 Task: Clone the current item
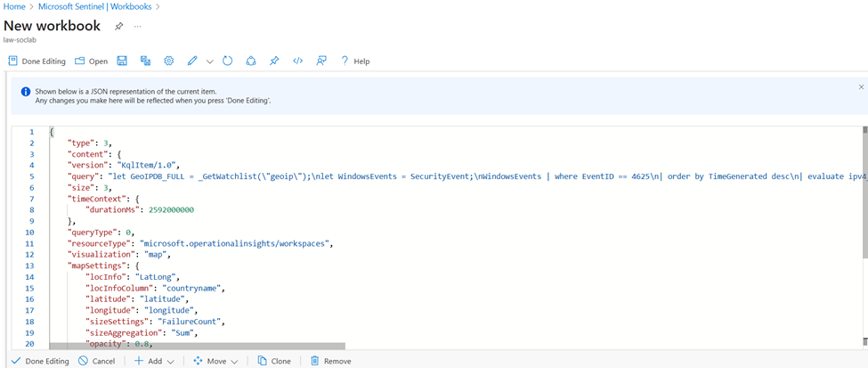(274, 361)
